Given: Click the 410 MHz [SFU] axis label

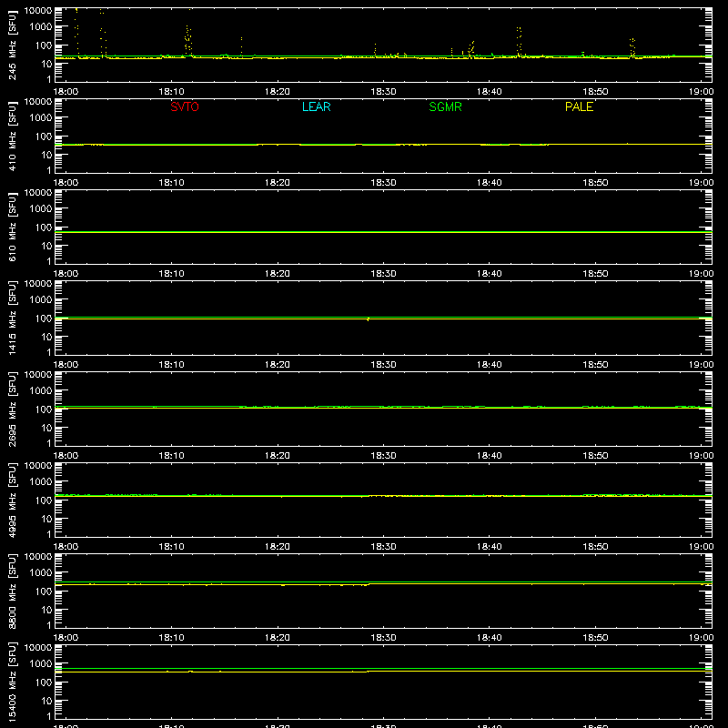Looking at the screenshot, I should 12,136.
